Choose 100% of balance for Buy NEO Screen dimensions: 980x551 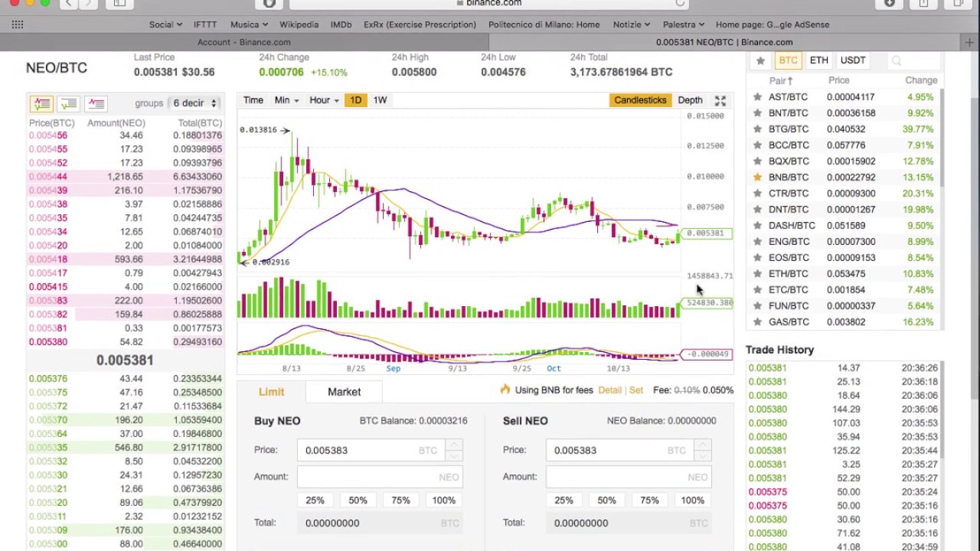[x=444, y=500]
